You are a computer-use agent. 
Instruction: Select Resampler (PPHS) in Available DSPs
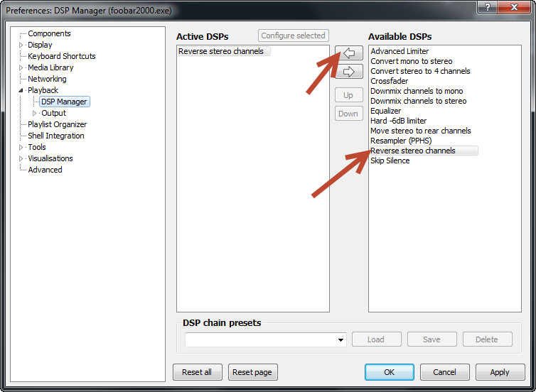(x=401, y=141)
